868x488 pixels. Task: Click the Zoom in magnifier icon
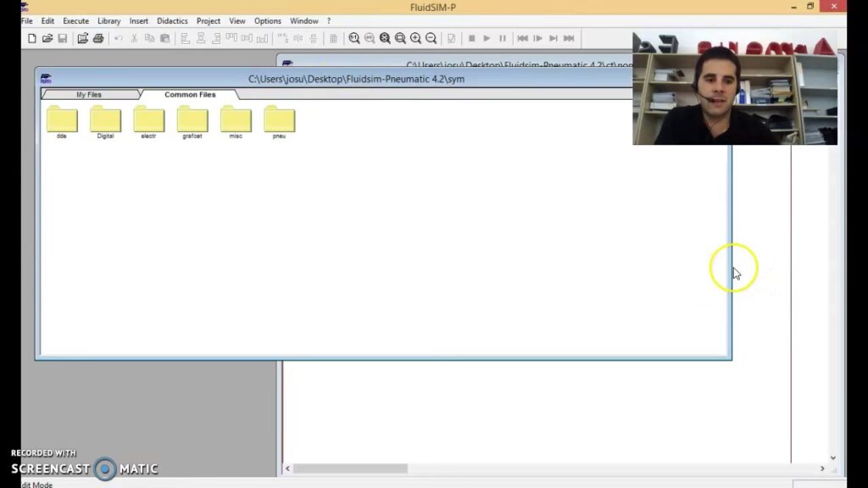[415, 38]
